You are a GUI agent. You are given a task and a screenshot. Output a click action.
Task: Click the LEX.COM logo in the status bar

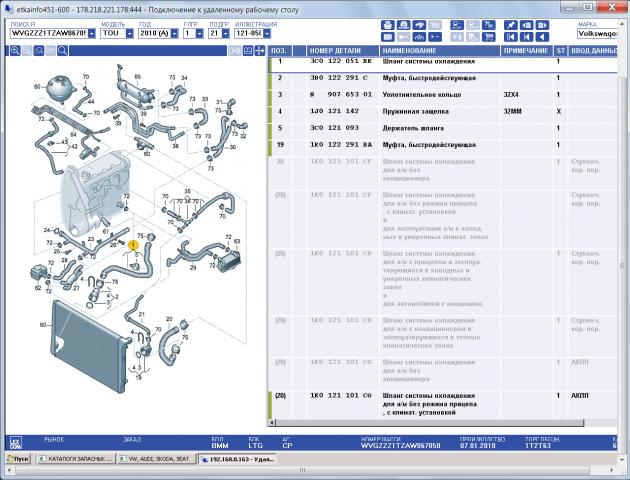click(x=16, y=442)
